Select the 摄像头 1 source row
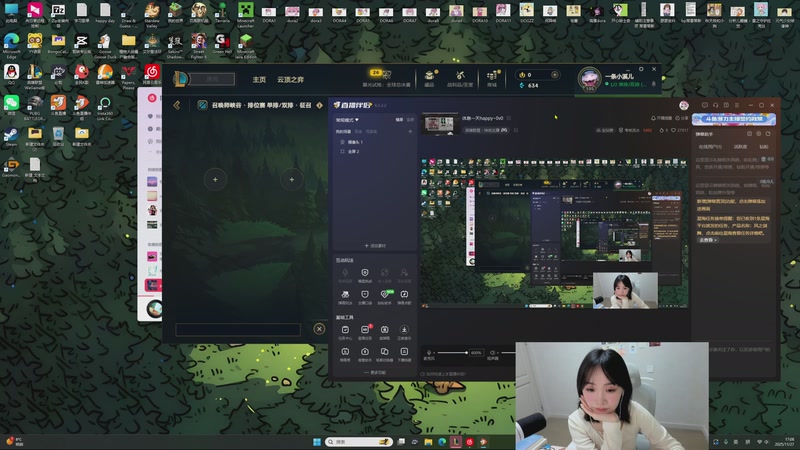This screenshot has height=450, width=800. pos(375,142)
